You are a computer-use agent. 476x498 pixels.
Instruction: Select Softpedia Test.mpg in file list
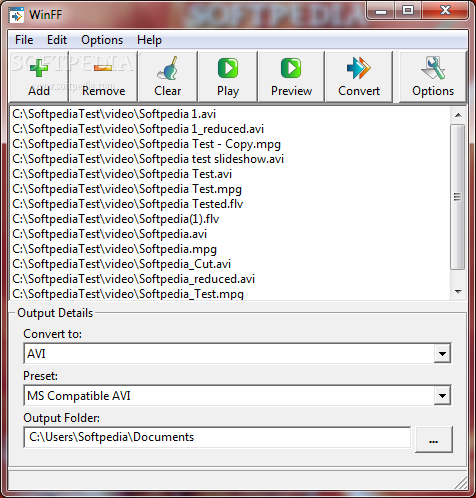click(x=127, y=189)
